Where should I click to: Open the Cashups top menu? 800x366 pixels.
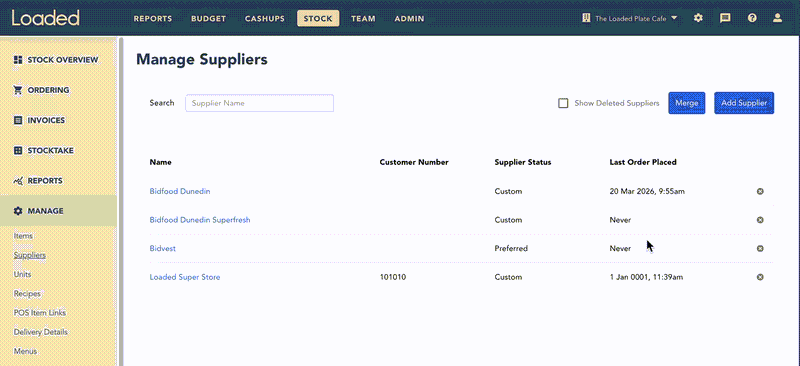tap(265, 18)
